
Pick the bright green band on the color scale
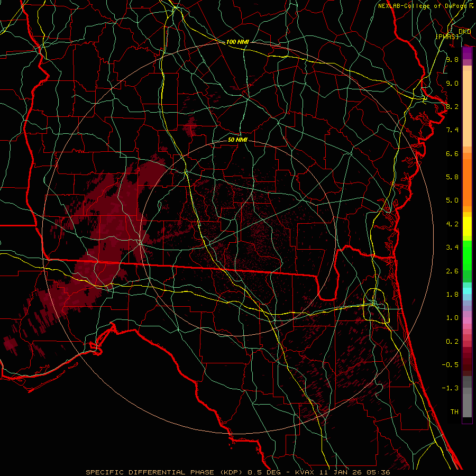click(467, 255)
